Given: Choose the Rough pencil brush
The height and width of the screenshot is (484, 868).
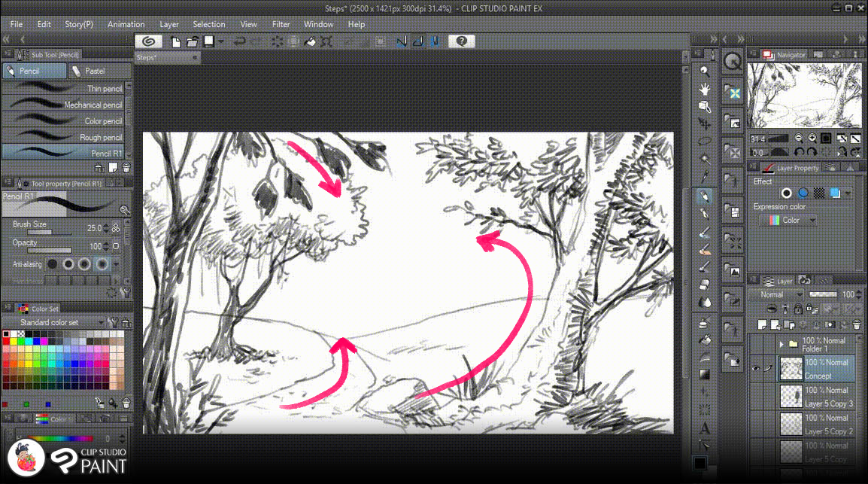Looking at the screenshot, I should (x=63, y=137).
